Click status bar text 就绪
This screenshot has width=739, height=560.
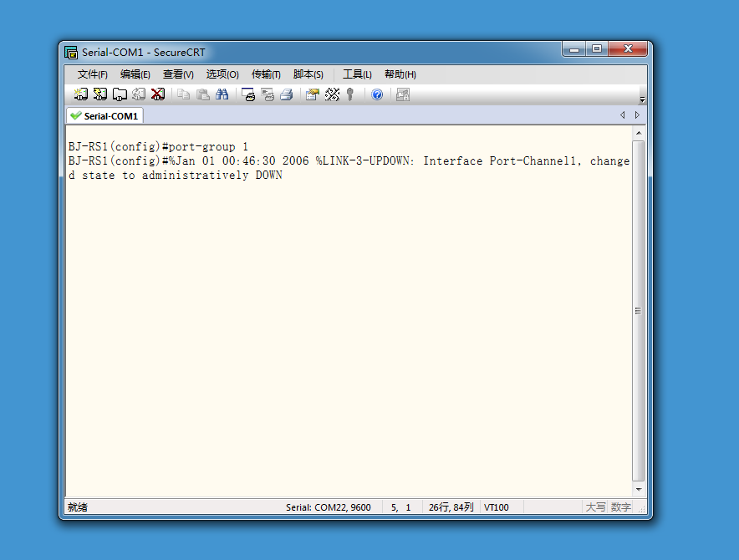[78, 507]
